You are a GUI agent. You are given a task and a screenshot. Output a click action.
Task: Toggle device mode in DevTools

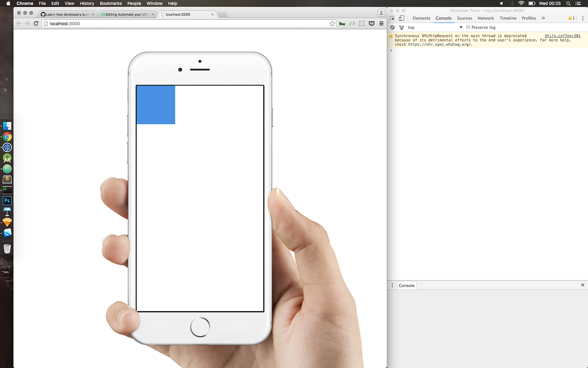point(401,18)
